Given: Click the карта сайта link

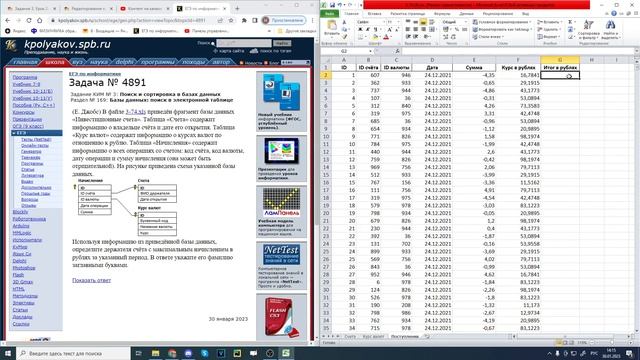Looking at the screenshot, I should click(x=231, y=51).
